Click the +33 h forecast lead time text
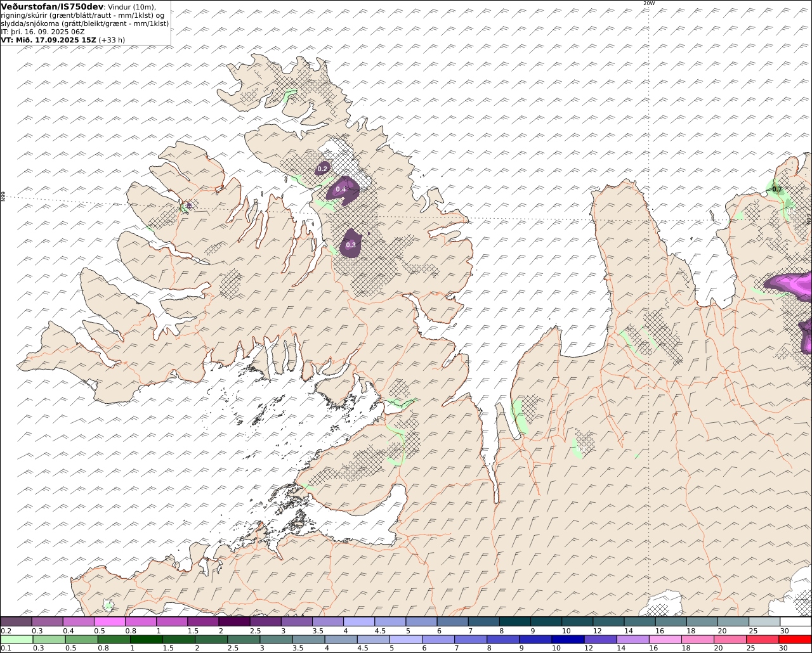This screenshot has width=812, height=653. 112,39
